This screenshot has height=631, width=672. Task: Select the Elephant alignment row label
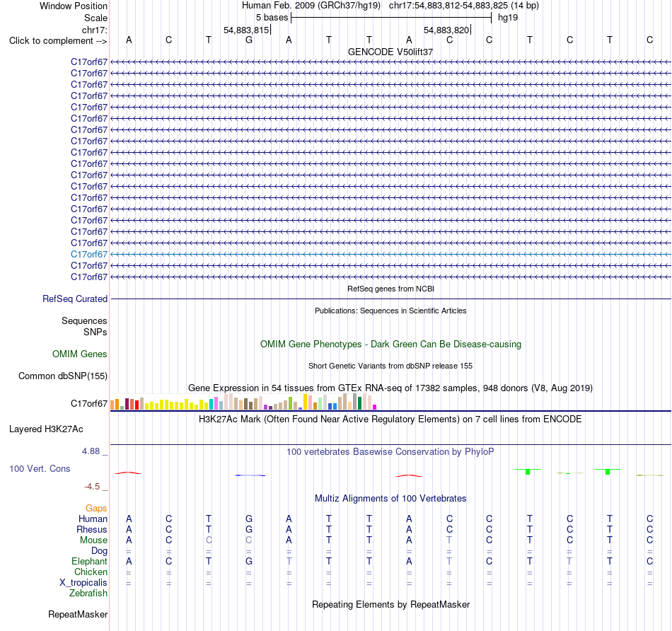point(89,561)
